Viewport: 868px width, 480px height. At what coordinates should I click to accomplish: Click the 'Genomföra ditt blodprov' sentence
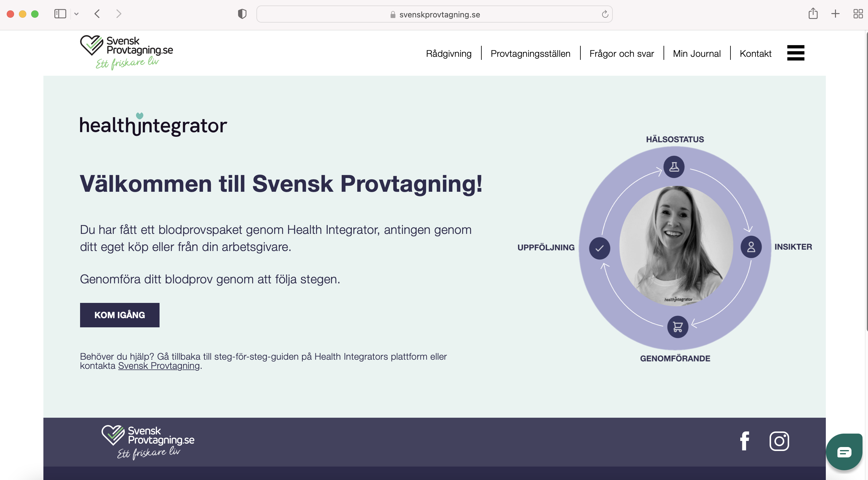point(210,279)
